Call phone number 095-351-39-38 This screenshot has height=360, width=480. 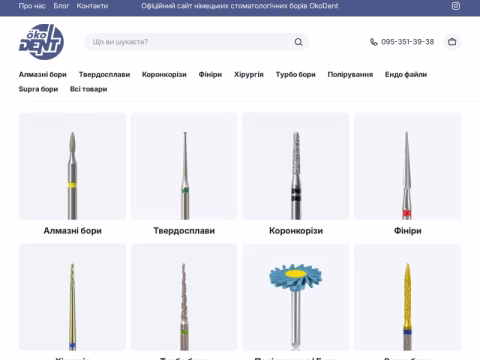click(x=407, y=42)
